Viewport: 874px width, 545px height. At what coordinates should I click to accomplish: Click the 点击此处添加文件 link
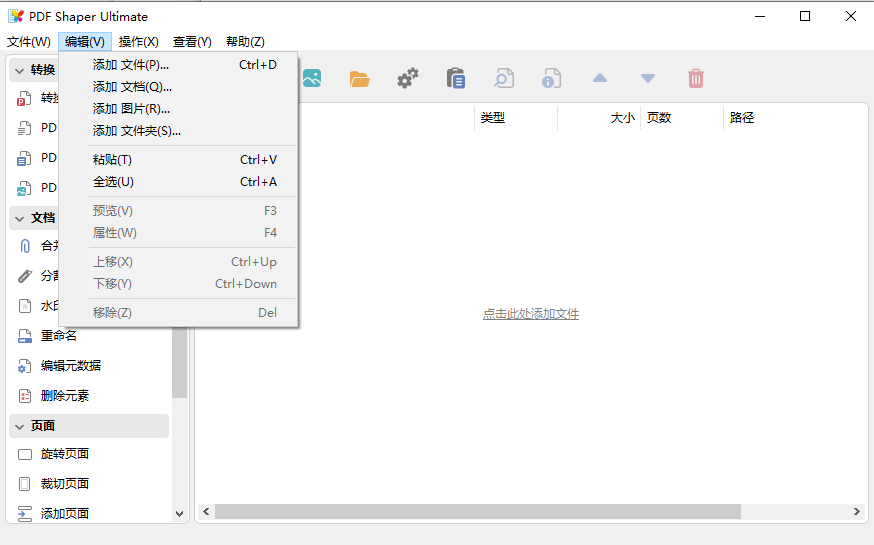point(531,314)
